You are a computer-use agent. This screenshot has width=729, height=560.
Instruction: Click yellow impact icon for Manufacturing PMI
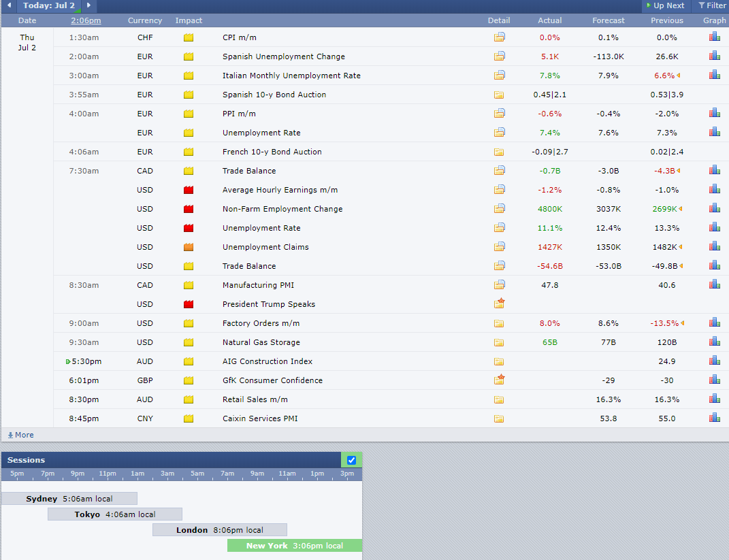tap(189, 285)
